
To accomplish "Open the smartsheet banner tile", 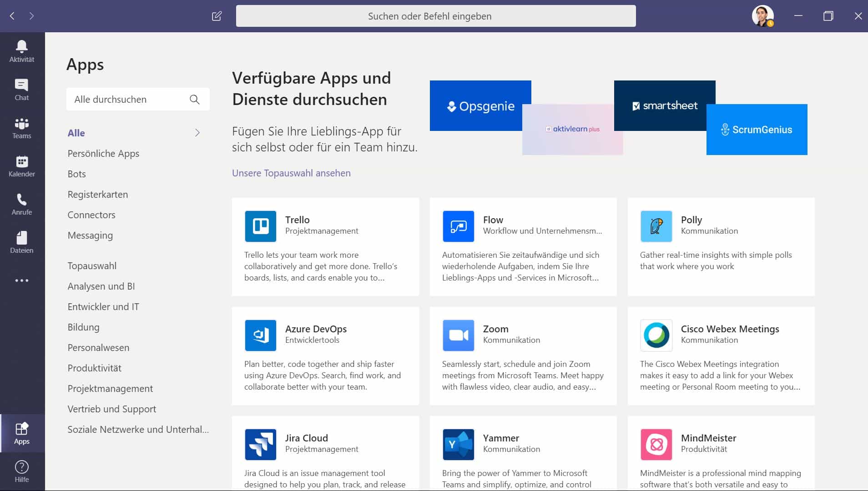I will point(665,105).
